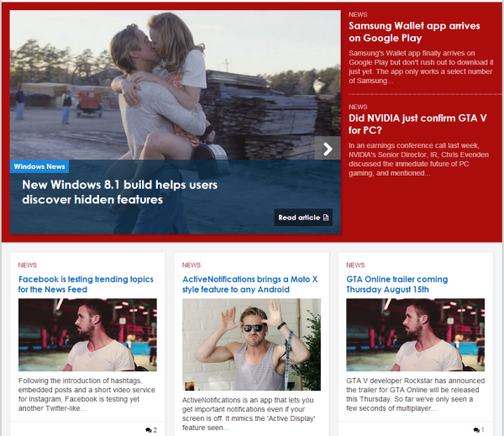Click thumbnail on Facebook trending topics card
Screen dimensions: 504x436
pos(87,334)
